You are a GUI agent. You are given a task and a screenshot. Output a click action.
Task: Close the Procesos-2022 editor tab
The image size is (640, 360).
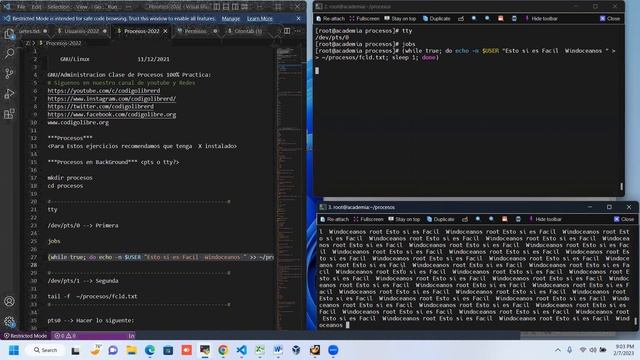pos(165,31)
